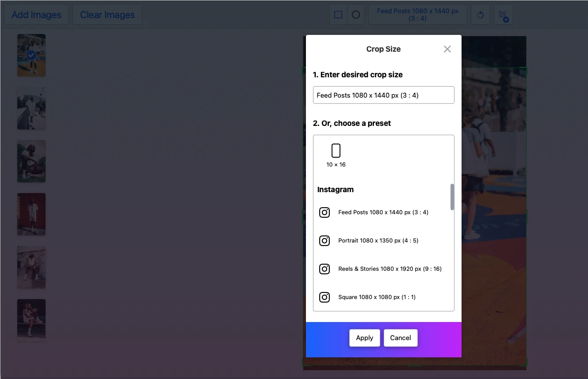Click the rotate counterclockwise icon
This screenshot has height=379, width=588.
pos(480,15)
